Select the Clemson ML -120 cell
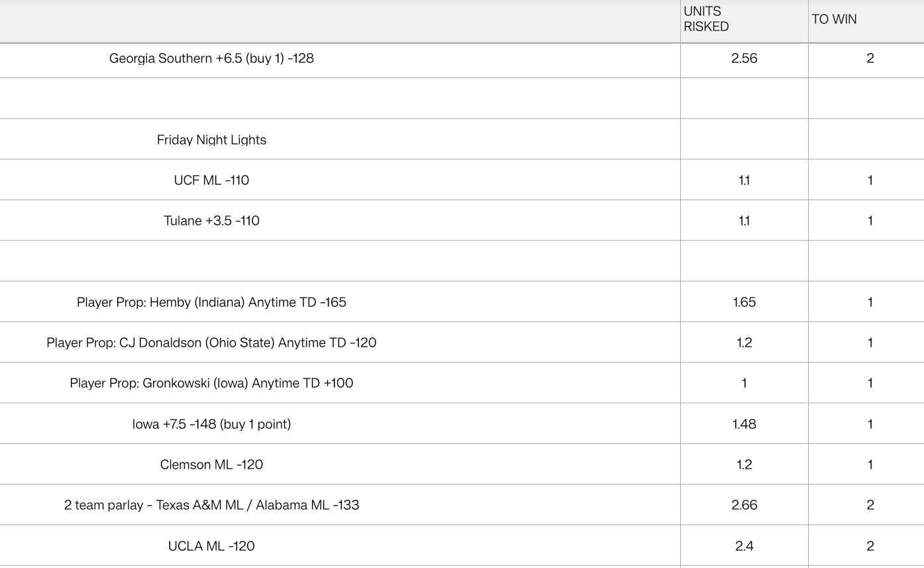 [x=211, y=465]
